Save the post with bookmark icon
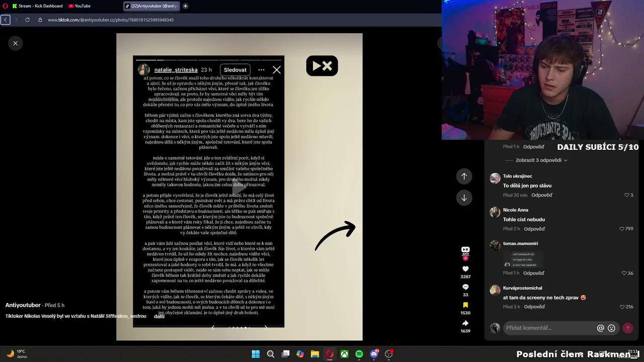This screenshot has height=362, width=644. [465, 305]
